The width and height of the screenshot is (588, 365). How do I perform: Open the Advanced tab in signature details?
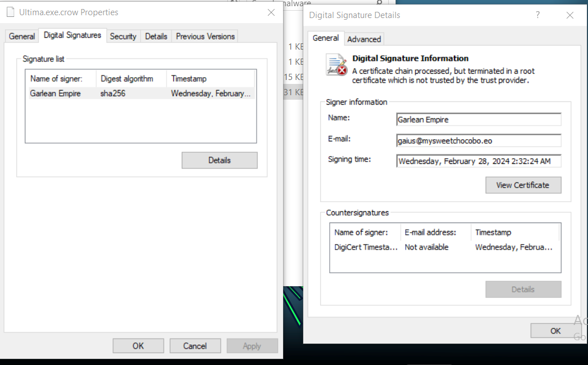point(364,39)
